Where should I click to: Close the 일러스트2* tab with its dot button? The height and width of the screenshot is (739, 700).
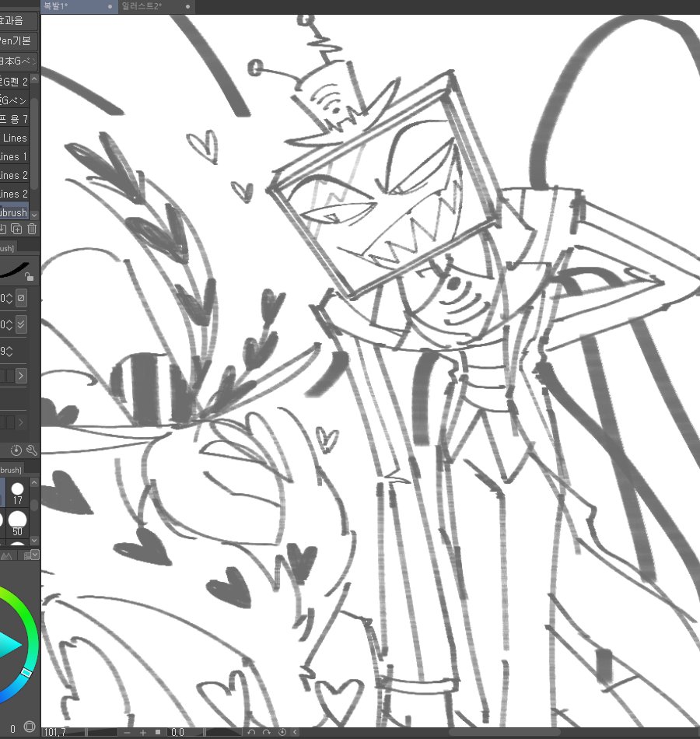click(x=187, y=6)
